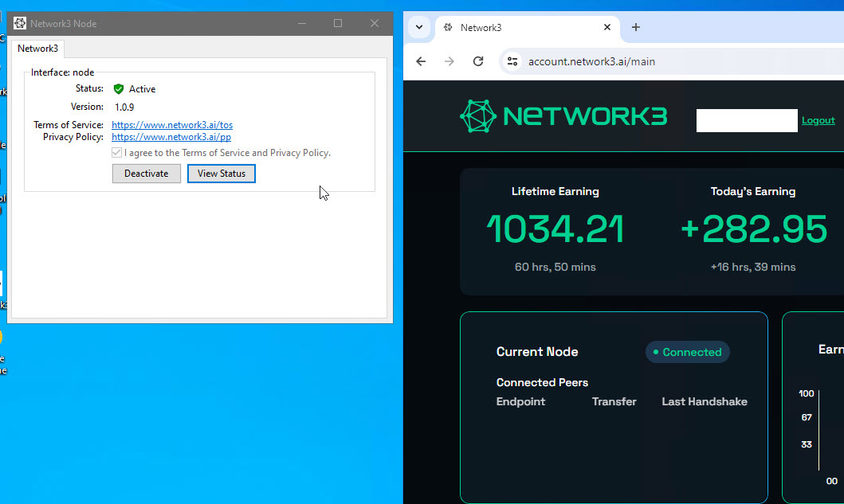Click the Connected status badge
Screen dimensions: 844x504
(x=687, y=352)
